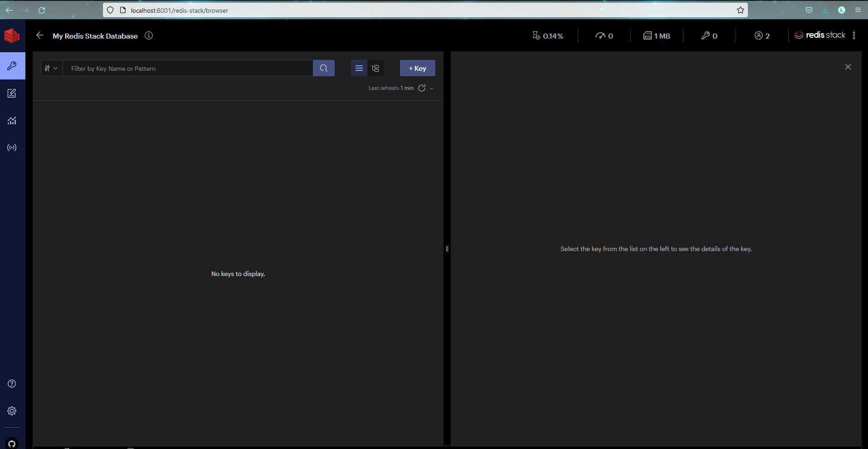Reload the page in the browser

click(x=42, y=10)
